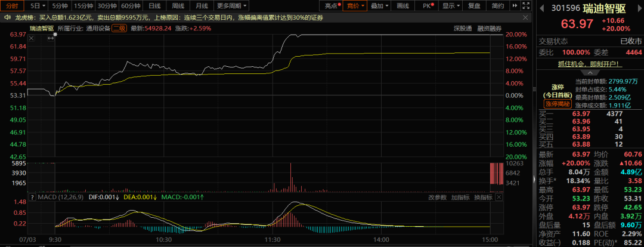Screen dimensions: 644x247
Task: Click the 亮点 toolbar button
Action: pyautogui.click(x=331, y=6)
